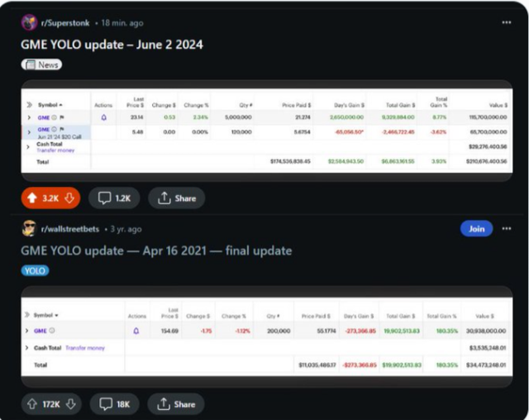Open the 2024 portfolio screenshot image
The image size is (529, 420).
tap(267, 131)
